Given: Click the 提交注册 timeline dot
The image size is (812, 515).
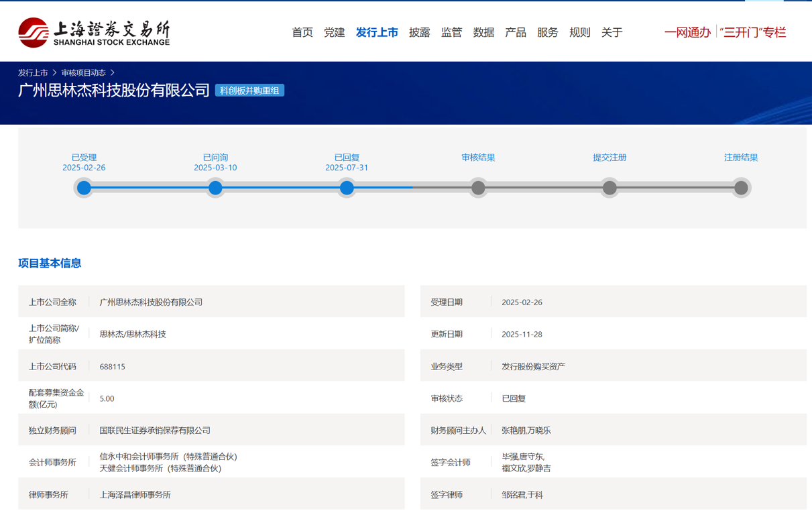Looking at the screenshot, I should [x=610, y=188].
